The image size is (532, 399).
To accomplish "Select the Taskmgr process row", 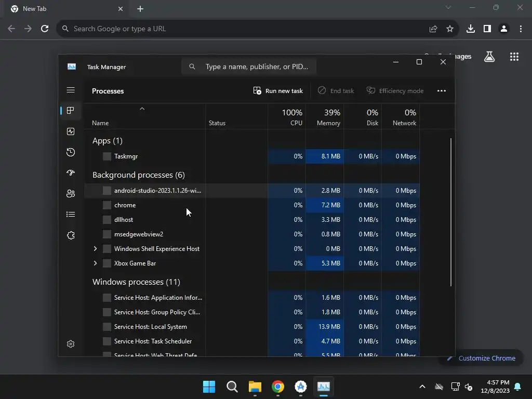I will (x=252, y=156).
